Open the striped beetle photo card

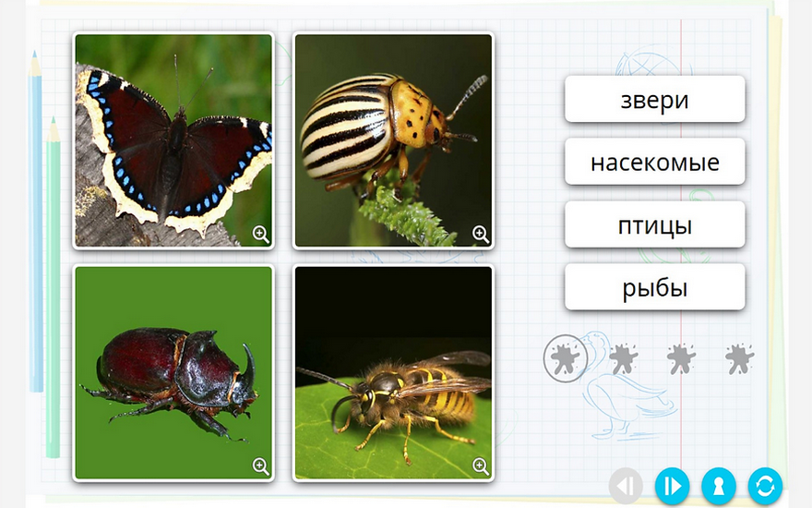click(394, 140)
